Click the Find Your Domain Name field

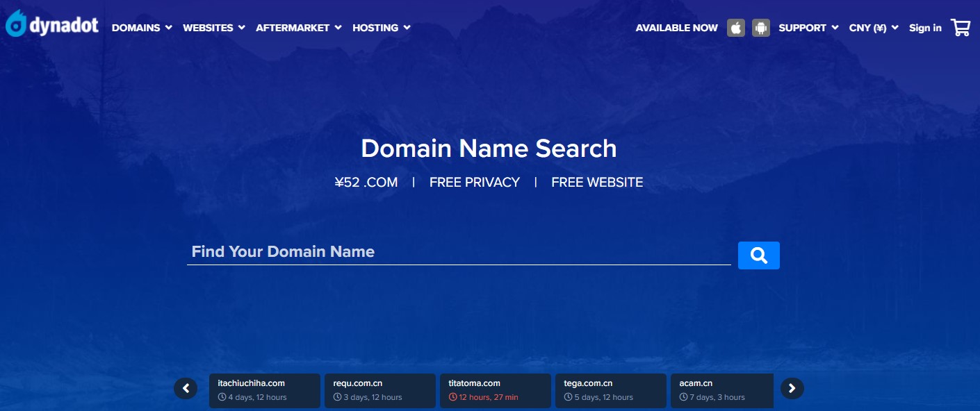pos(459,252)
